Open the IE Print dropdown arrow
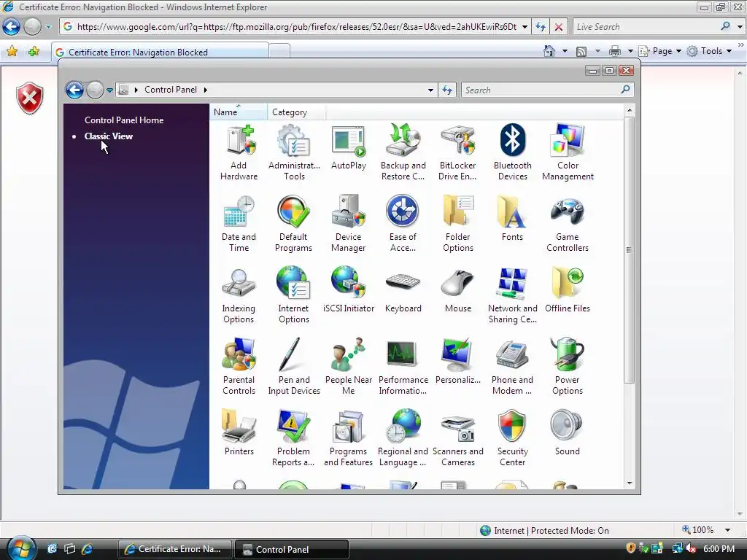The height and width of the screenshot is (560, 747). coord(630,51)
